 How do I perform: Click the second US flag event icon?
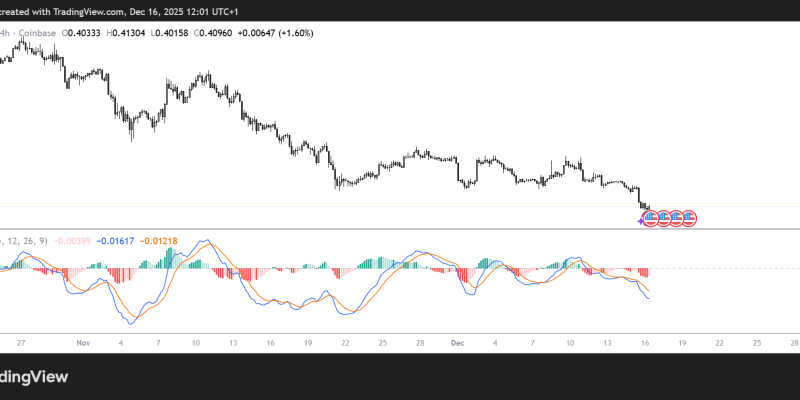click(x=664, y=218)
